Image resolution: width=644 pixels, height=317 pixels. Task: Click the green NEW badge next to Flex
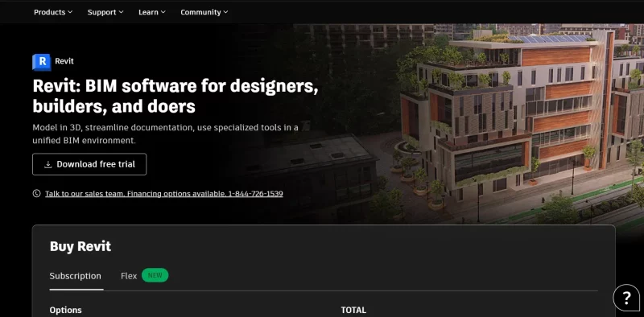[x=155, y=275]
